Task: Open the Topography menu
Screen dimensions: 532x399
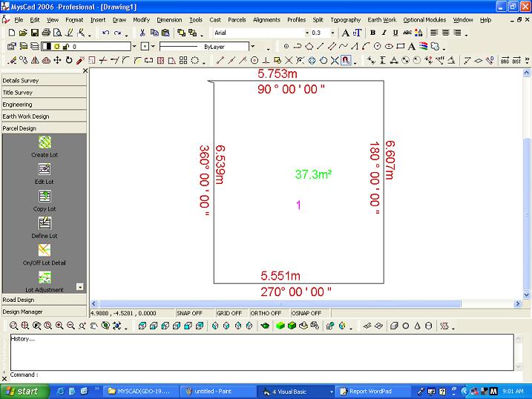Action: point(345,20)
